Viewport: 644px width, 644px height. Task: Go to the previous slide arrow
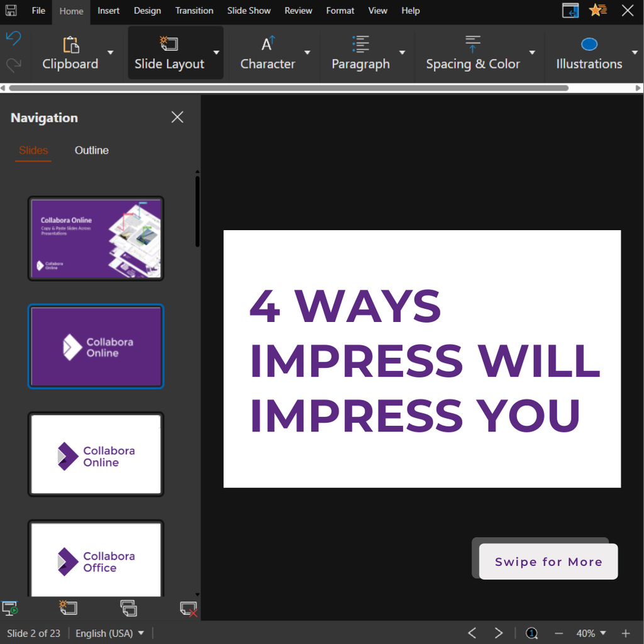tap(472, 633)
